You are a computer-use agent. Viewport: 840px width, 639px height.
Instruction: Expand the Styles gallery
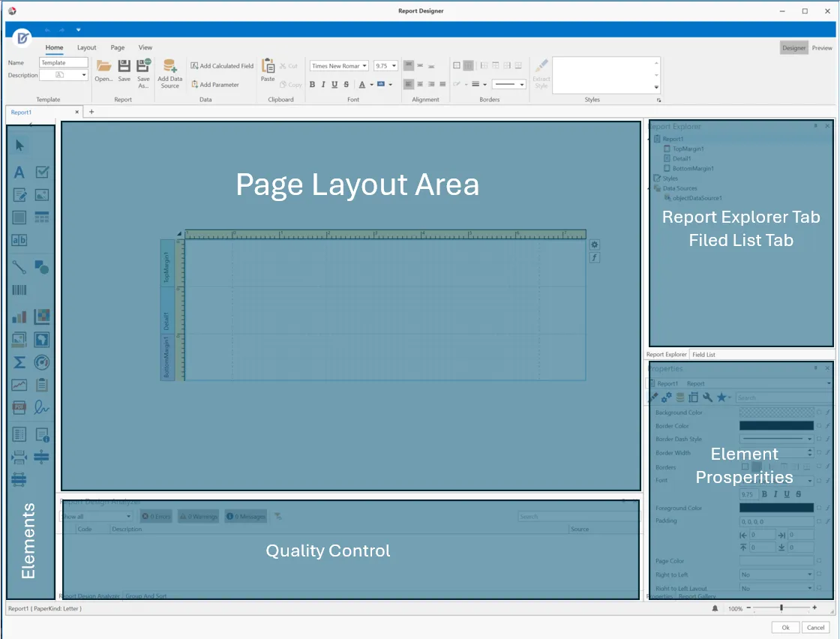[x=656, y=87]
